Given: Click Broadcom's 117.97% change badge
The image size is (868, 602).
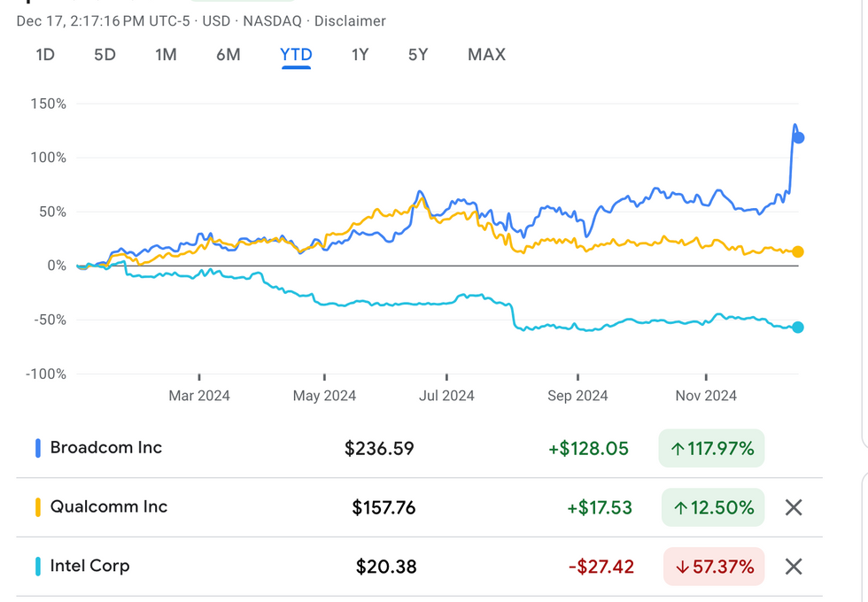Looking at the screenshot, I should tap(711, 449).
